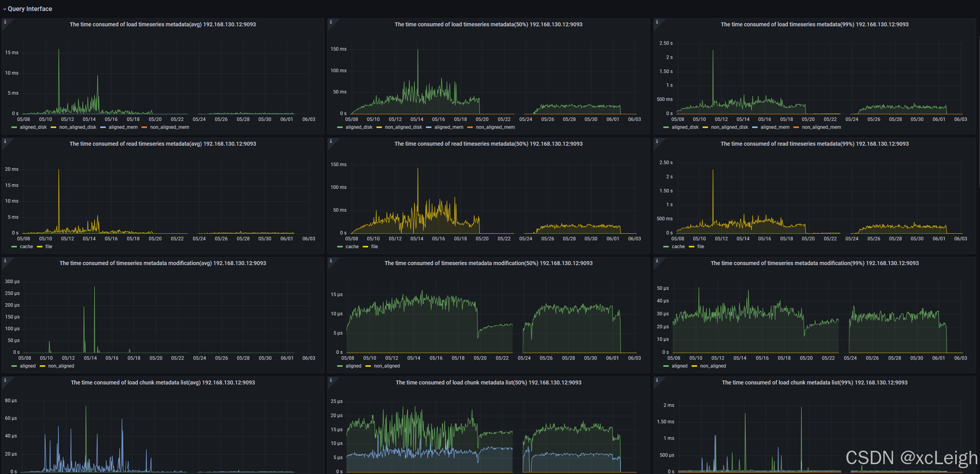980x474 pixels.
Task: Collapse the Query Interface row
Action: (x=28, y=9)
